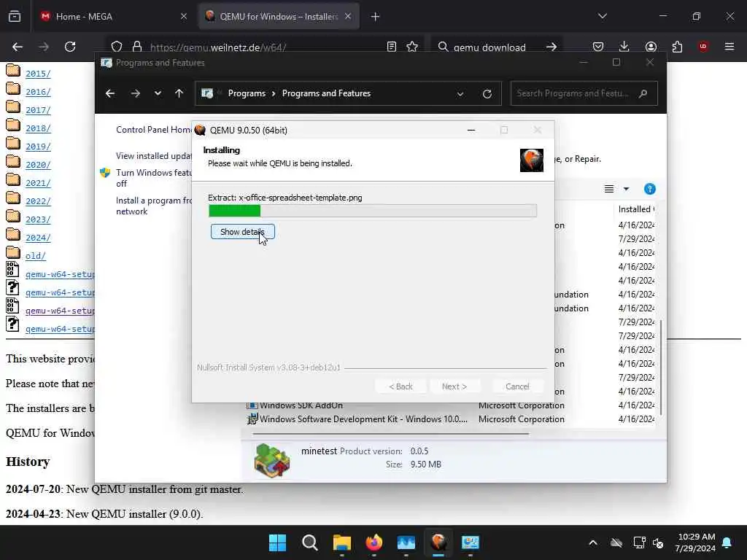
Task: Refresh the Programs and Features list
Action: coord(487,94)
